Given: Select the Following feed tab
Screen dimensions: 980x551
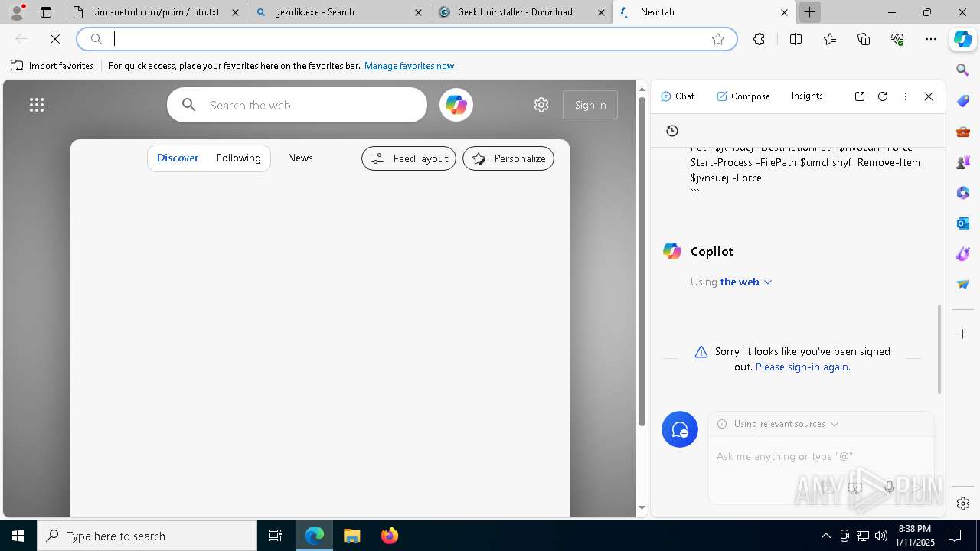Looking at the screenshot, I should pos(238,158).
